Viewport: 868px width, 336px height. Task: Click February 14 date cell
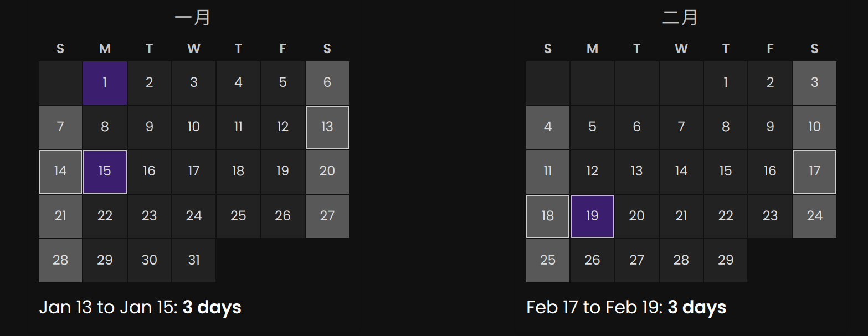681,172
